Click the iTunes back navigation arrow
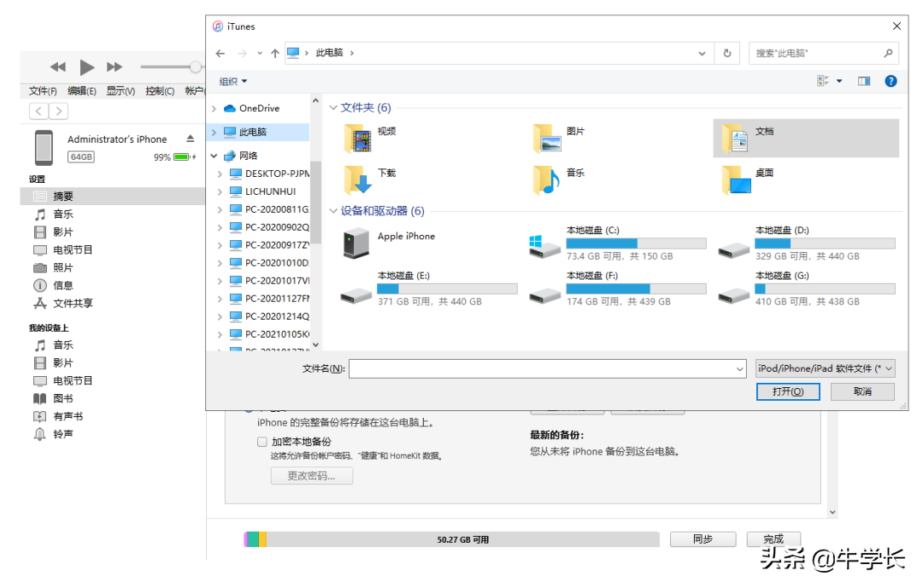The image size is (923, 588). tap(38, 110)
